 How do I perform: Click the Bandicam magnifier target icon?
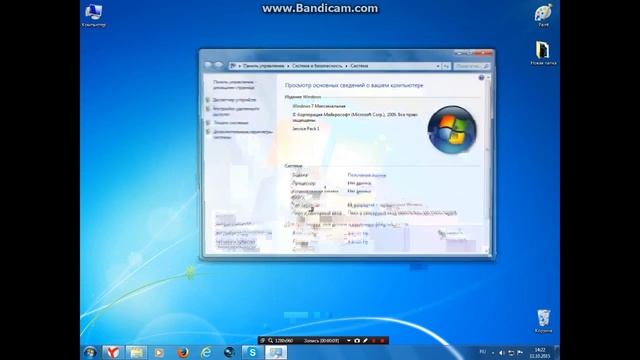270,340
